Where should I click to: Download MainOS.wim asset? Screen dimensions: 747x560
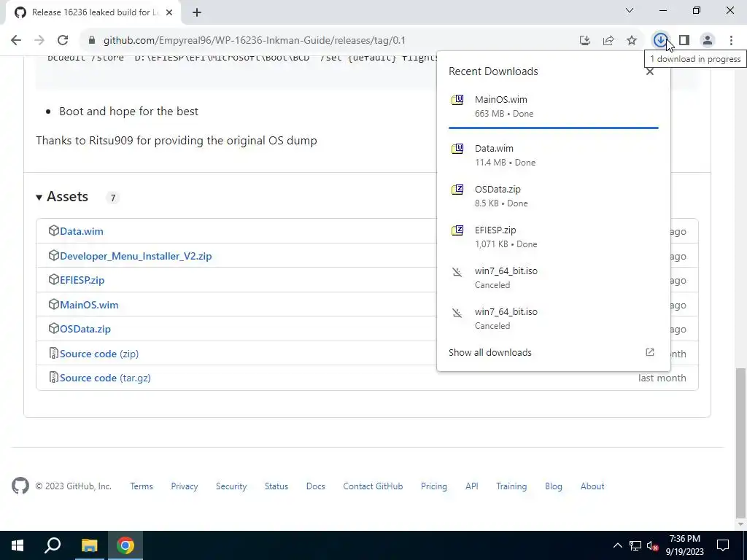(x=89, y=305)
